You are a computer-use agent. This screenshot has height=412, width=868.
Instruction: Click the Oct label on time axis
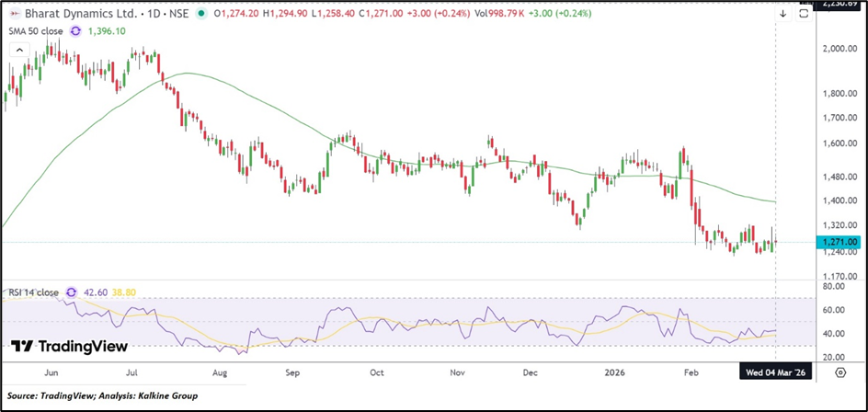376,373
